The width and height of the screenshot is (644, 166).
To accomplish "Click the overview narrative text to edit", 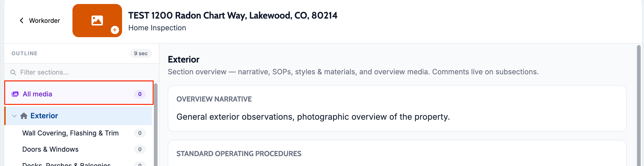I will (313, 117).
